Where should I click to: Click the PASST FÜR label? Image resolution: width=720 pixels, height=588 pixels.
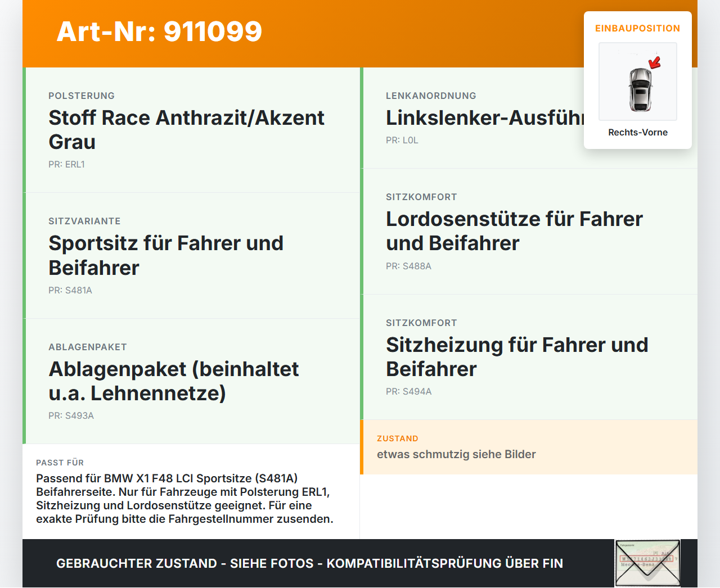[60, 463]
